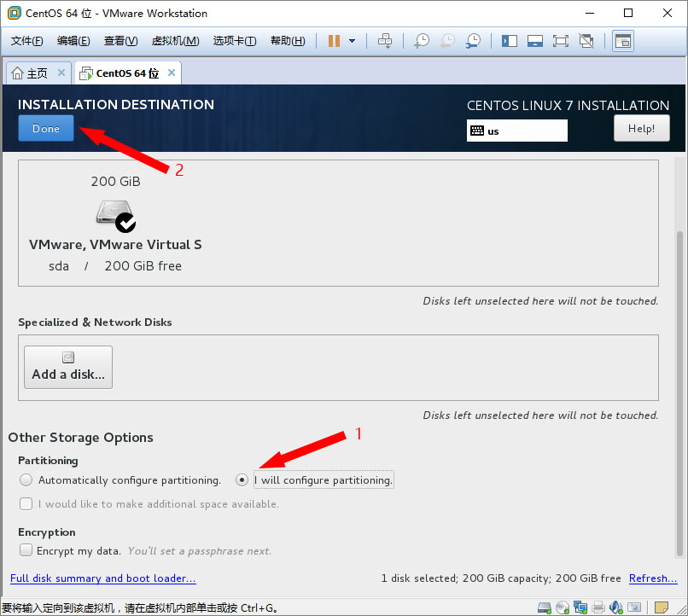688x616 pixels.
Task: Enter full screen mode from toolbar
Action: (x=560, y=41)
